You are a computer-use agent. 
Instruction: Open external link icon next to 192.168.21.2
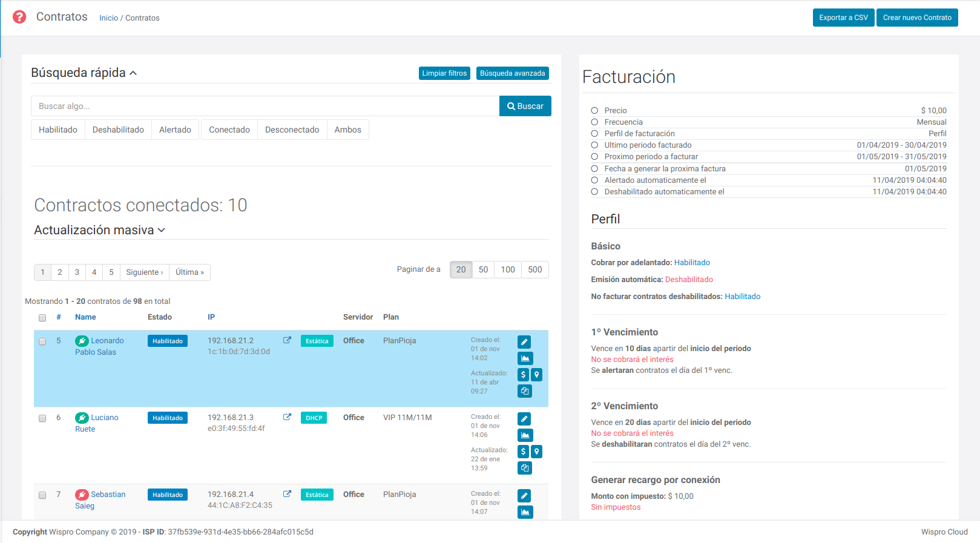click(x=288, y=340)
